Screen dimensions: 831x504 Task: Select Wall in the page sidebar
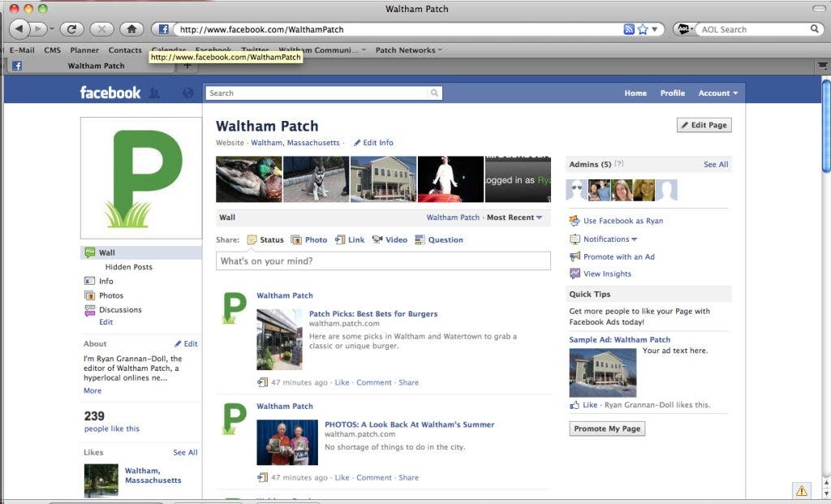click(141, 252)
